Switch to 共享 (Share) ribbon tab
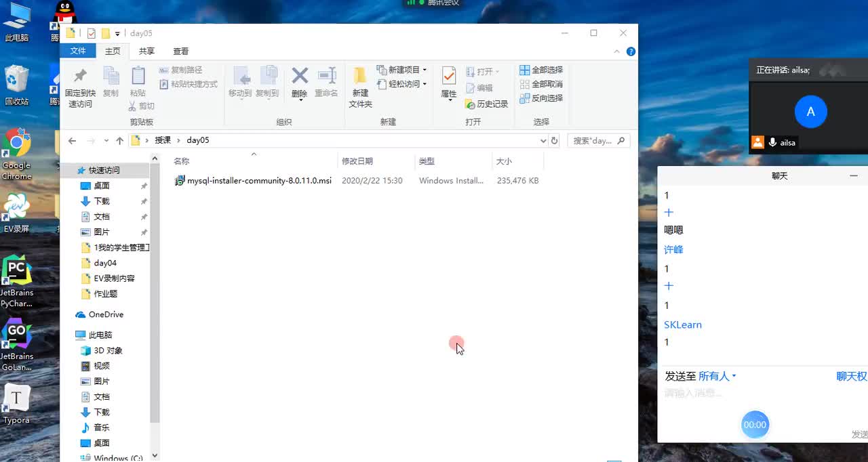 pos(146,51)
